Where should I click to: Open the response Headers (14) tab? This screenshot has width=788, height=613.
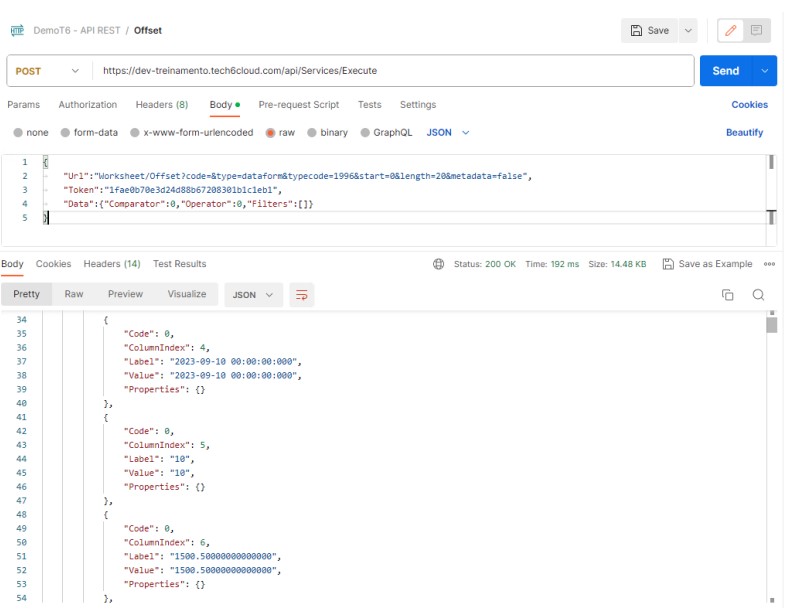pos(112,264)
